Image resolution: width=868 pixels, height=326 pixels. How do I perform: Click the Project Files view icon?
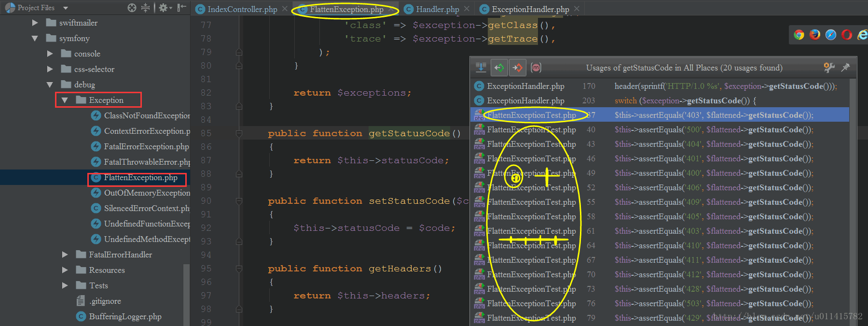pyautogui.click(x=10, y=8)
